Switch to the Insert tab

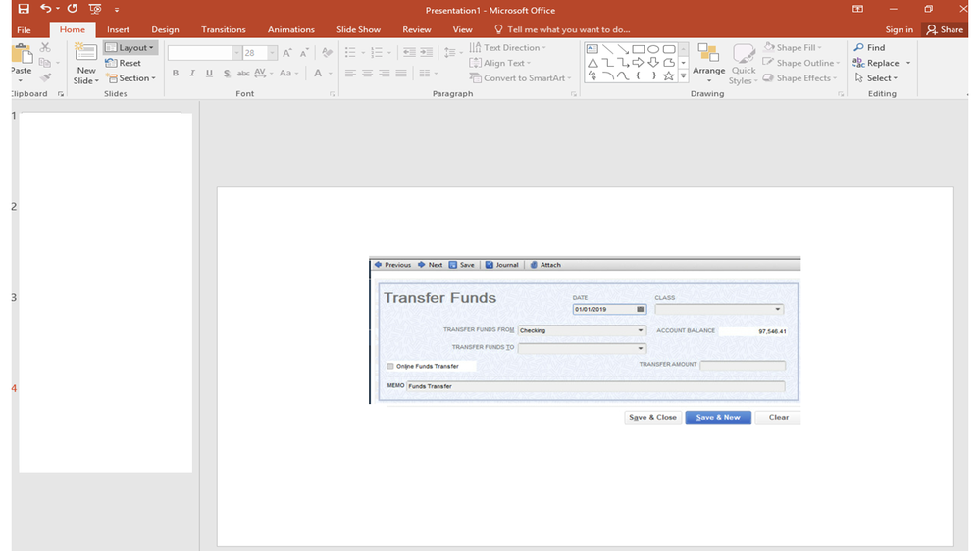118,29
